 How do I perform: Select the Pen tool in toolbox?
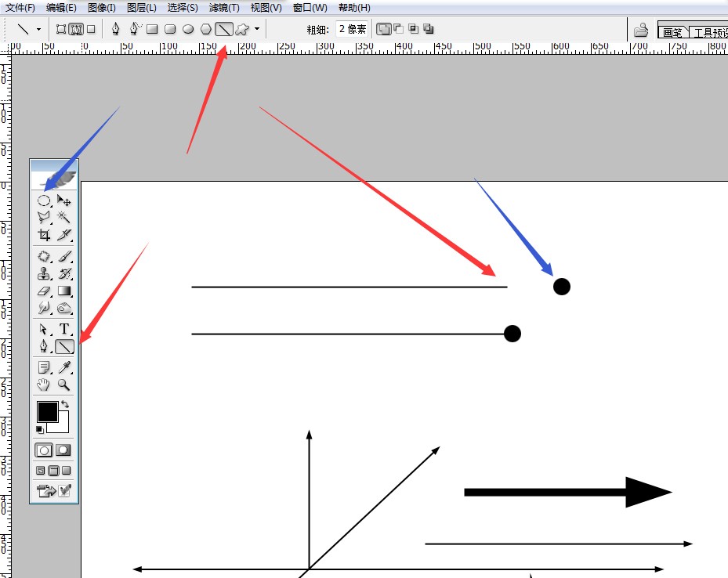(x=44, y=346)
